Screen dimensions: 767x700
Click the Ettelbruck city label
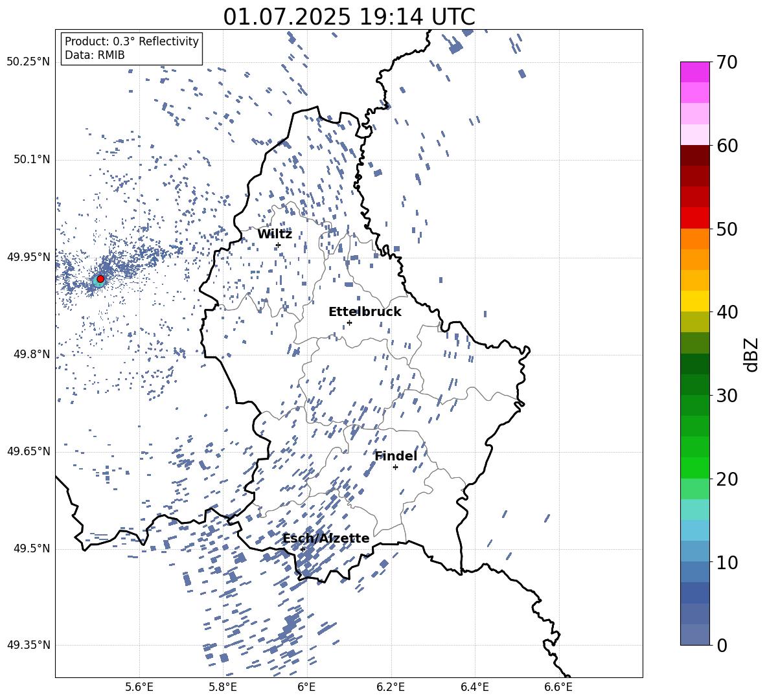pos(365,312)
